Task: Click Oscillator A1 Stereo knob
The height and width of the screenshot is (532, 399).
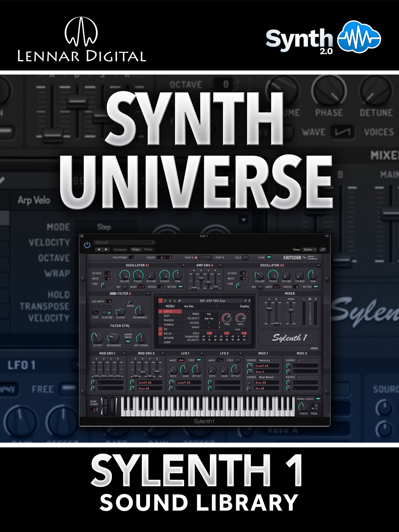Action: (164, 275)
